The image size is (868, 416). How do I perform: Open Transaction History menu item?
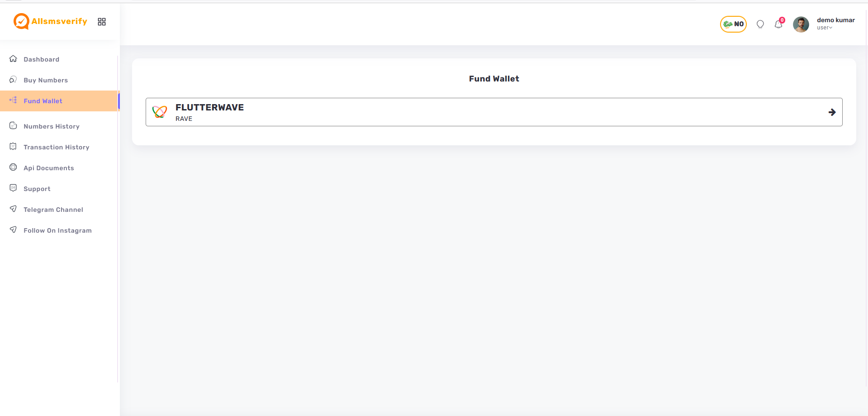57,147
